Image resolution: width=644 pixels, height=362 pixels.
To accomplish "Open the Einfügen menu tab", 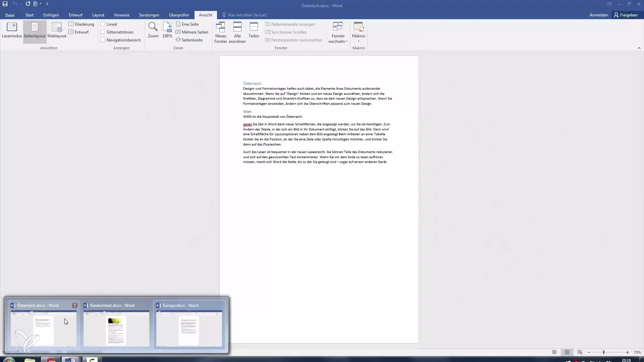I will 51,15.
